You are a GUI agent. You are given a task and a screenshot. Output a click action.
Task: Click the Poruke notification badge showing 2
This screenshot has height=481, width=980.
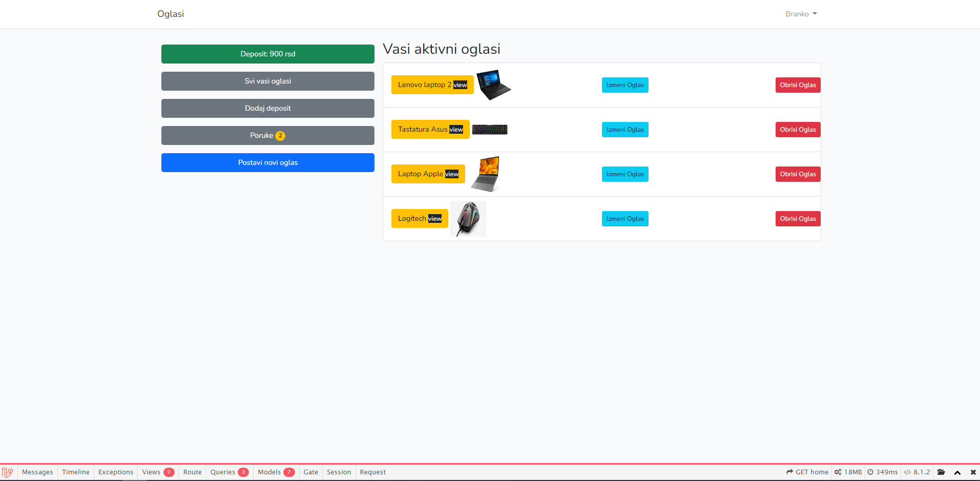[280, 136]
